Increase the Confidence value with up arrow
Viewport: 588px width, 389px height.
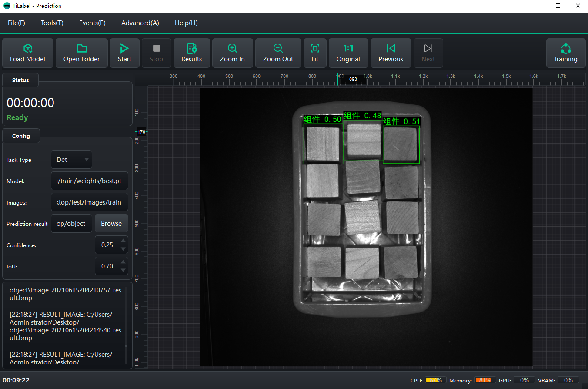coord(124,241)
